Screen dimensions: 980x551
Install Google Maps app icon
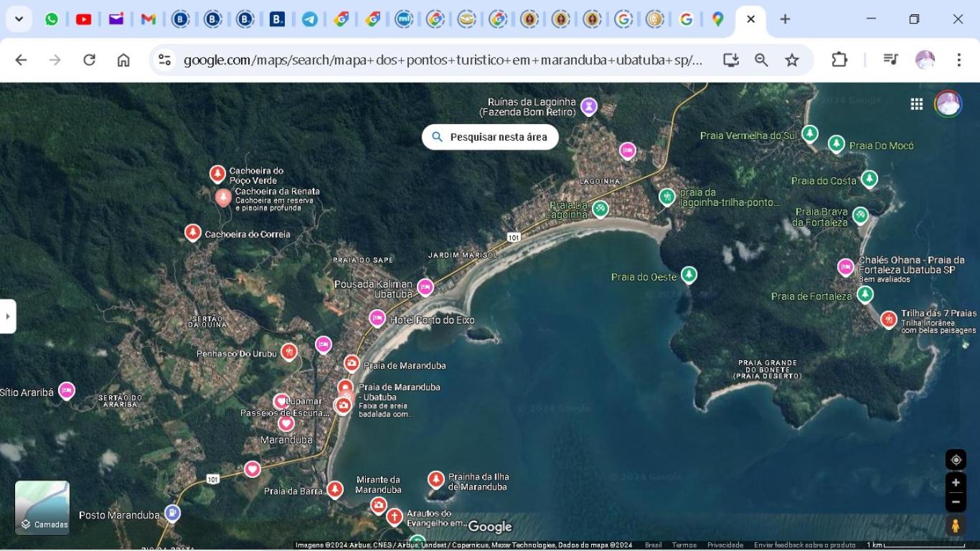point(730,60)
